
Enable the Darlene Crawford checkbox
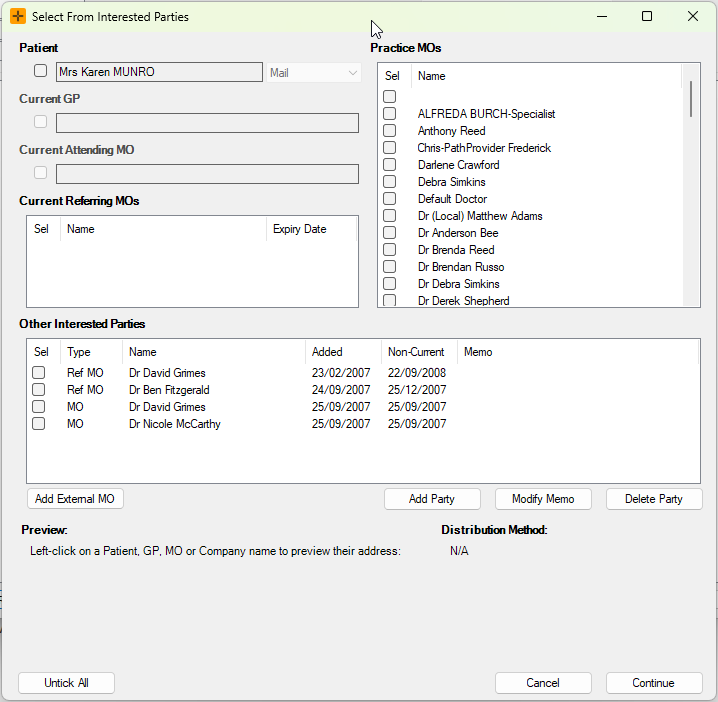[x=390, y=165]
